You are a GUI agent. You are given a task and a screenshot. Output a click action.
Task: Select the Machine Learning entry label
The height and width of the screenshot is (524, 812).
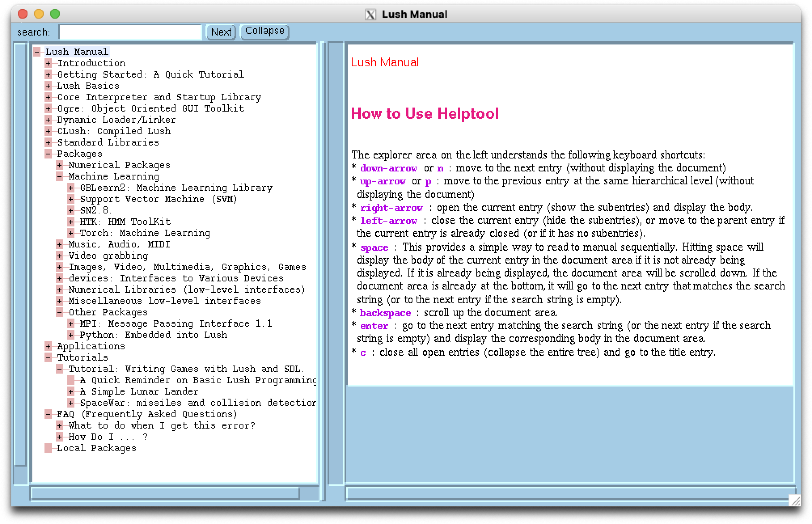pos(114,176)
